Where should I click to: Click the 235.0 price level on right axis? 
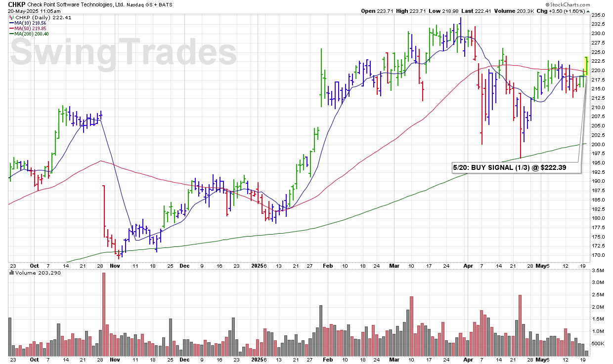click(x=599, y=15)
